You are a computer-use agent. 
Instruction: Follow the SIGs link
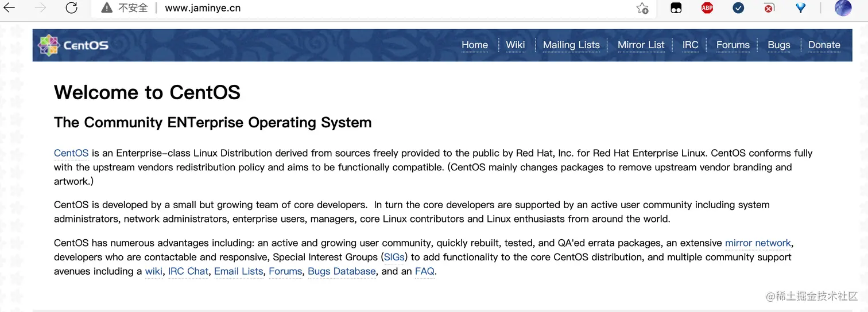pyautogui.click(x=394, y=257)
